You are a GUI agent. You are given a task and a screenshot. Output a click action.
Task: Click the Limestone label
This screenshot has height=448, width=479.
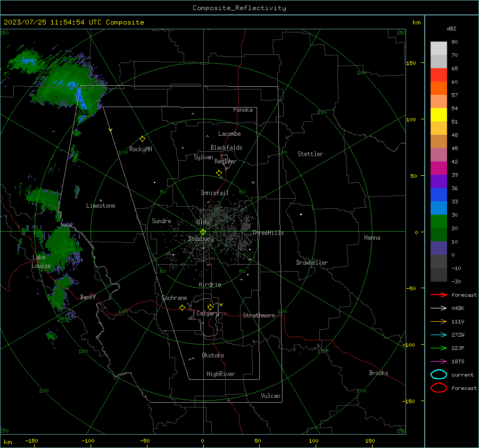[101, 206]
